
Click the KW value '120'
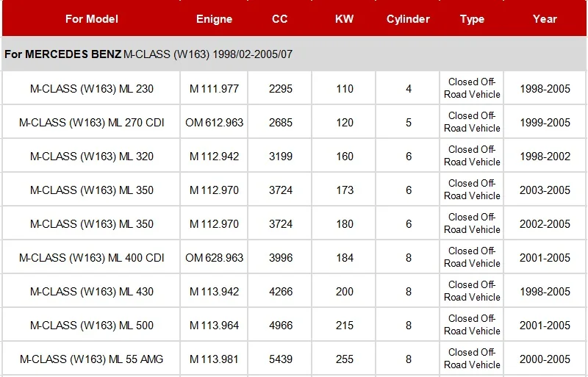pos(345,122)
